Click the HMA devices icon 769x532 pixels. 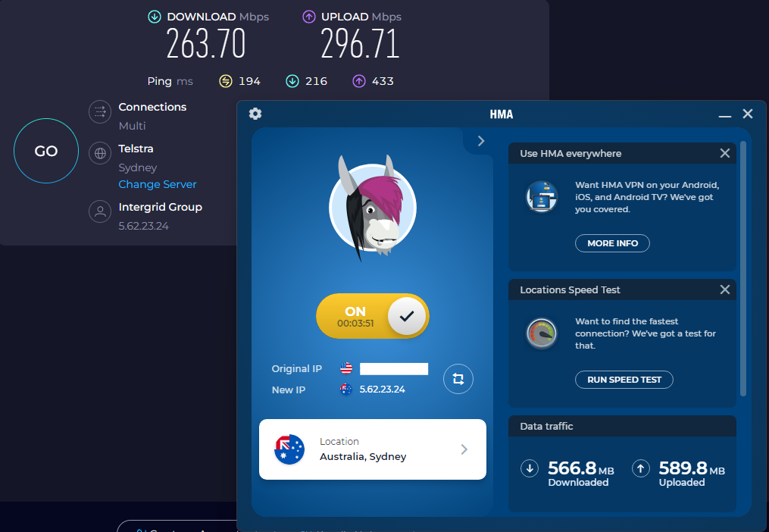542,197
